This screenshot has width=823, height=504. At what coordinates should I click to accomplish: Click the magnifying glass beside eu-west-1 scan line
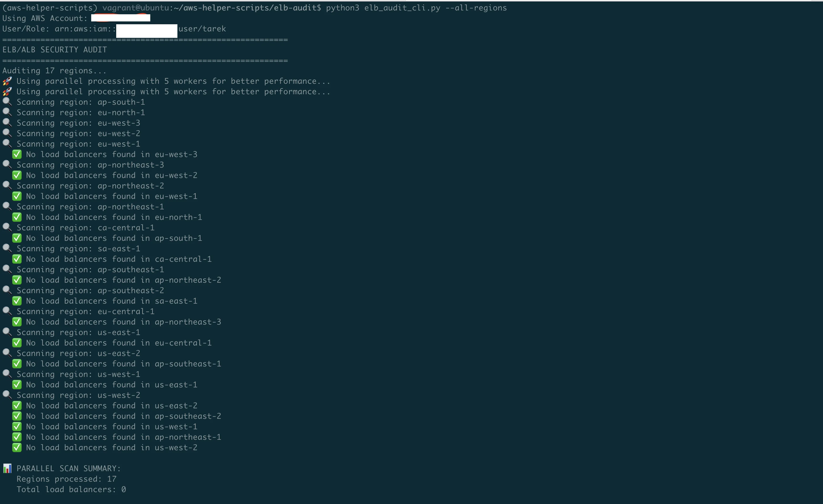(x=7, y=143)
